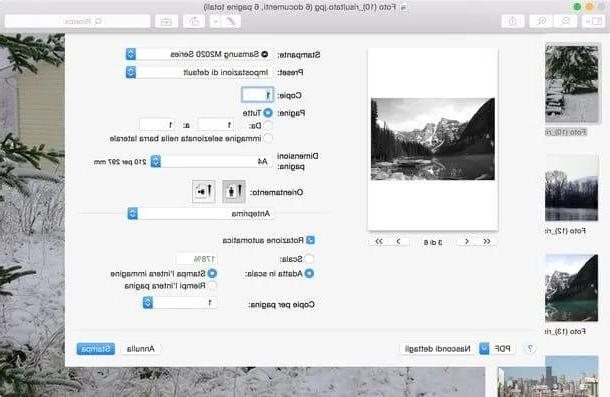Select 'immagine selezionata nella barra laterale' radio
Screen dimensions: 610x397
click(268, 138)
